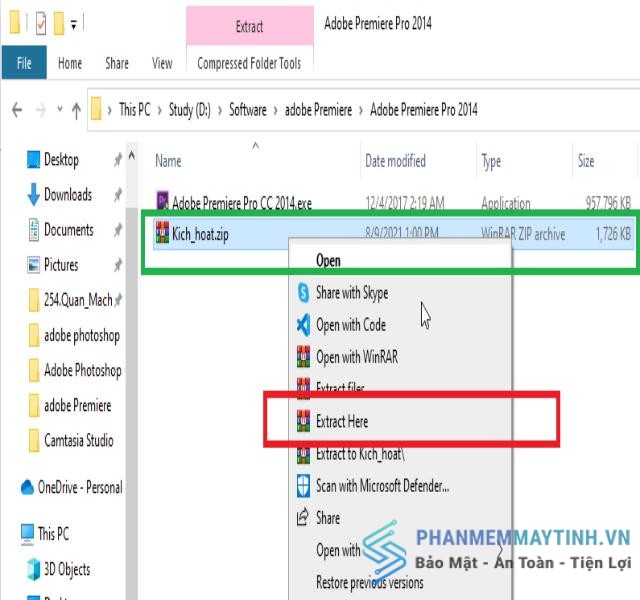Screen dimensions: 640x600
Task: Switch to the Home ribbon tab
Action: pyautogui.click(x=70, y=63)
